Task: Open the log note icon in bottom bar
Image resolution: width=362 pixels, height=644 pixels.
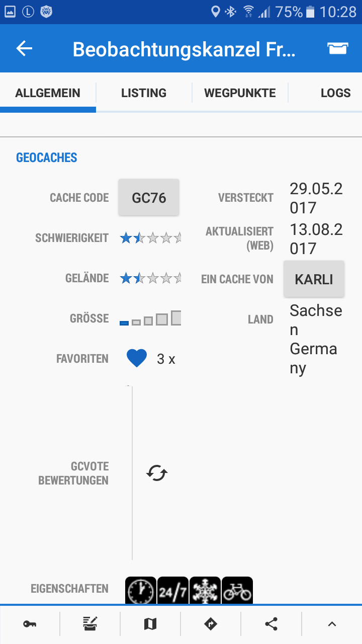Action: tap(90, 624)
